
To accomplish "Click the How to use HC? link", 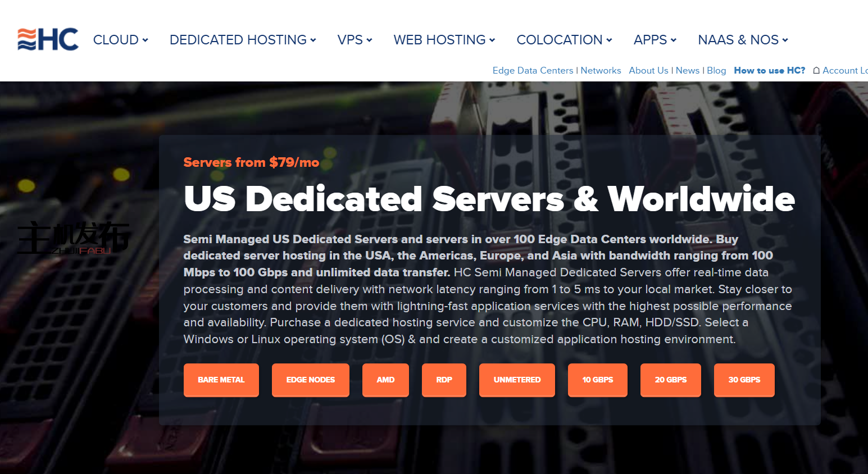I will click(x=769, y=71).
